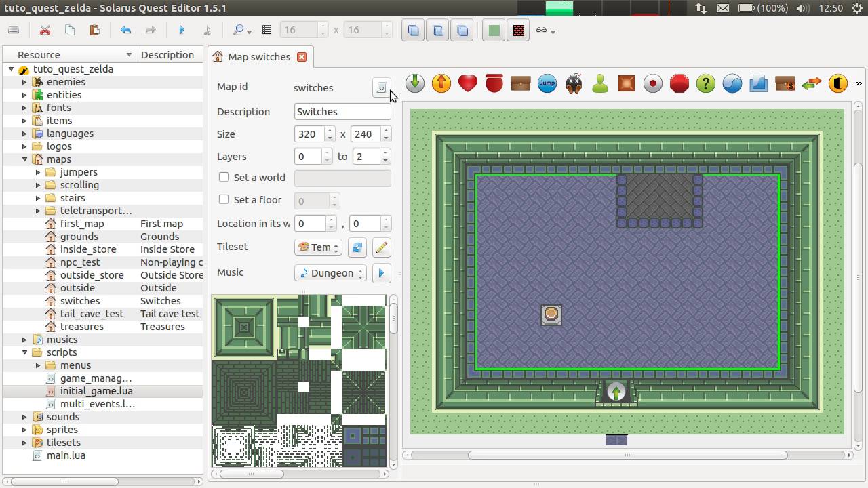Image resolution: width=868 pixels, height=488 pixels.
Task: Enable the Set a floor checkbox
Action: 224,199
